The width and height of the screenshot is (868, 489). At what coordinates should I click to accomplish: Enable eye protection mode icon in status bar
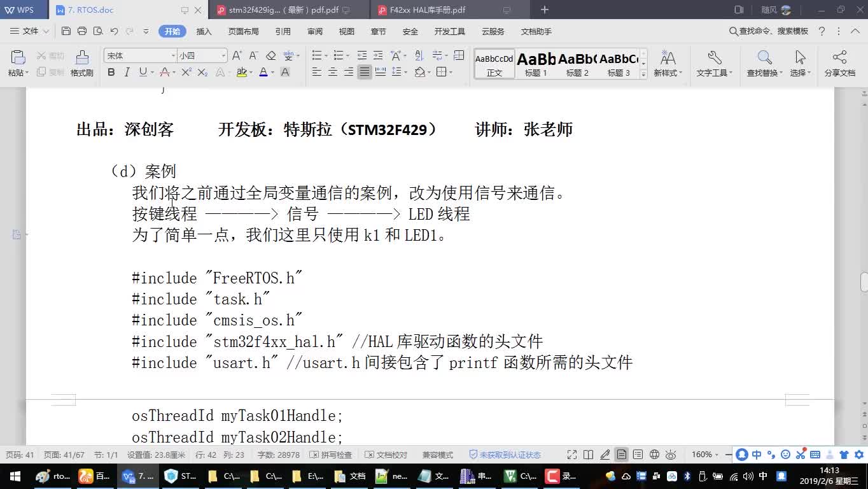(671, 455)
